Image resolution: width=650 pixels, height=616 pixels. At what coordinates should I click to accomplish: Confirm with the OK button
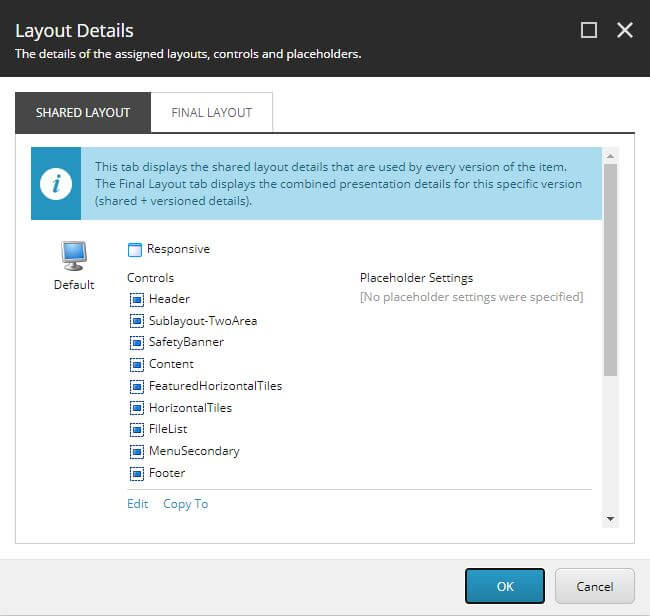pyautogui.click(x=504, y=586)
